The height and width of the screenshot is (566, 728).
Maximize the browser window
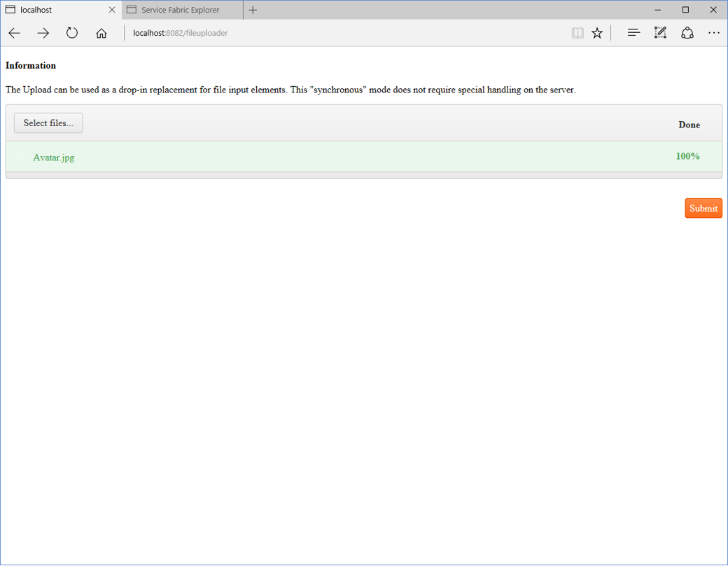pyautogui.click(x=685, y=10)
